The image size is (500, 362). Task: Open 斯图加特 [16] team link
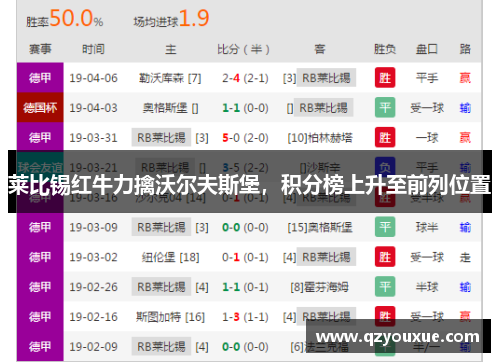click(170, 317)
